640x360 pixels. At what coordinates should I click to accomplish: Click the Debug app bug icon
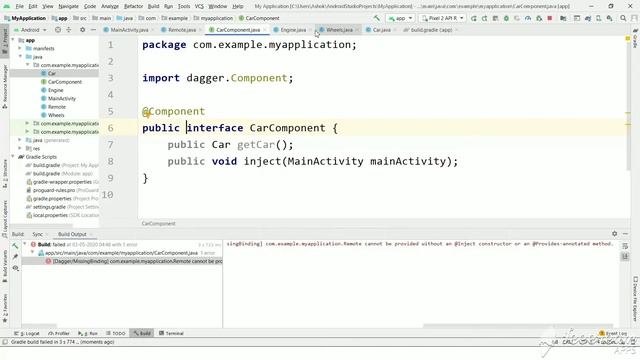coord(506,18)
